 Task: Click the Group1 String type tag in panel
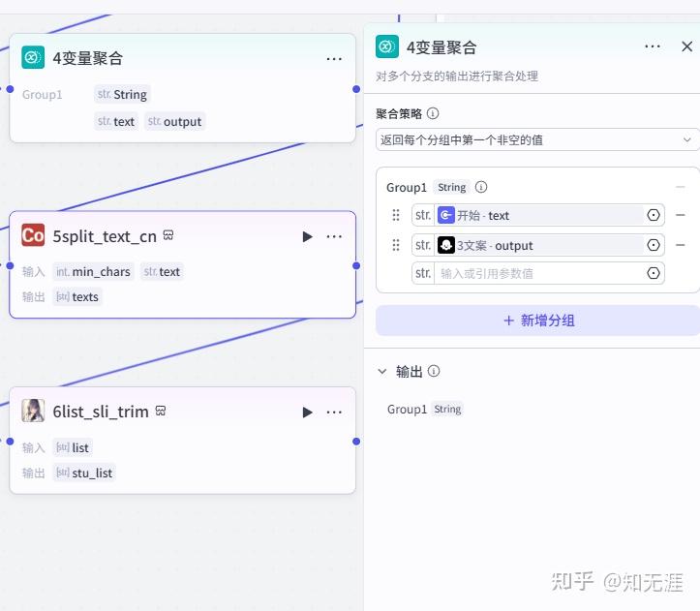coord(451,187)
